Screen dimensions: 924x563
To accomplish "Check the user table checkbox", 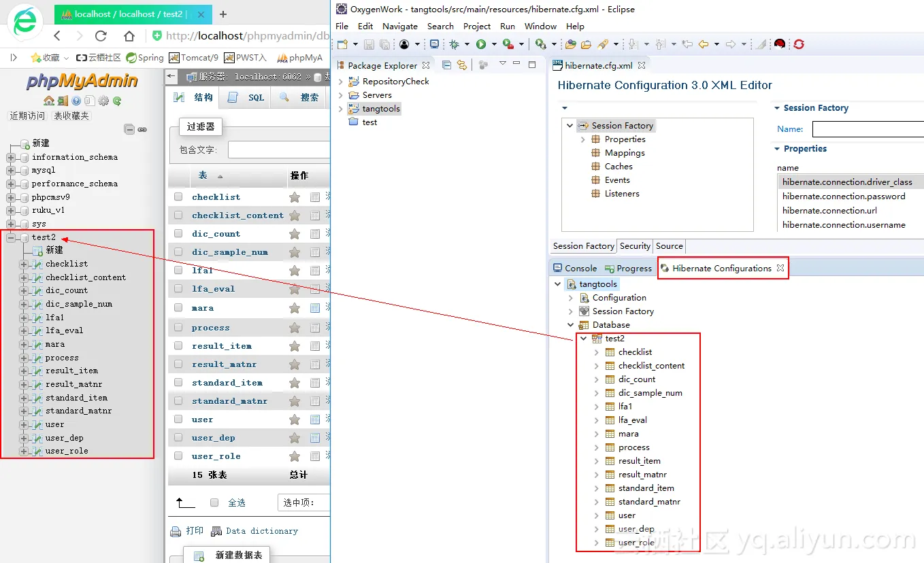I will (178, 420).
